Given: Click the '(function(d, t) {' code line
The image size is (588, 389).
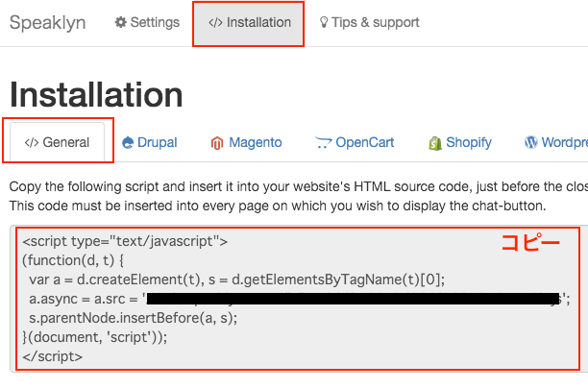Looking at the screenshot, I should click(x=73, y=260).
